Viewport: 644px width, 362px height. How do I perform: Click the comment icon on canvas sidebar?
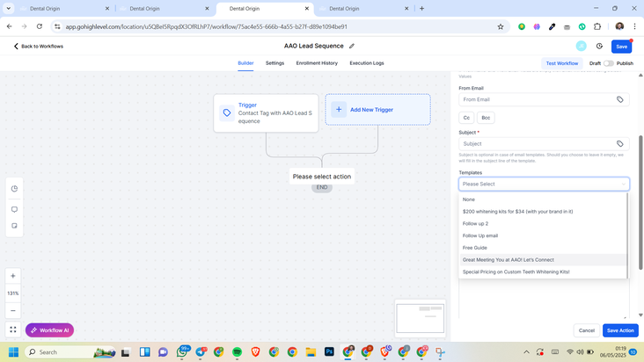(x=14, y=209)
